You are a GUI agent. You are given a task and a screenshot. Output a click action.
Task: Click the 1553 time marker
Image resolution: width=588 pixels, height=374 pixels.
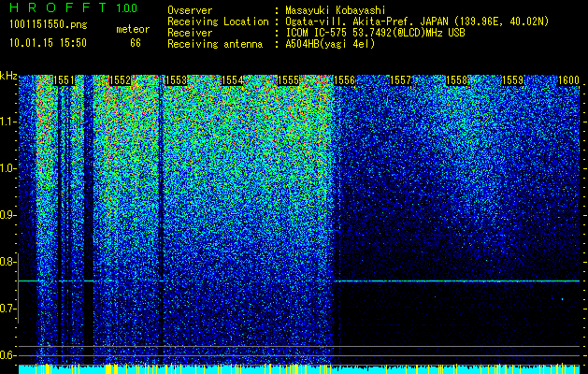point(176,80)
